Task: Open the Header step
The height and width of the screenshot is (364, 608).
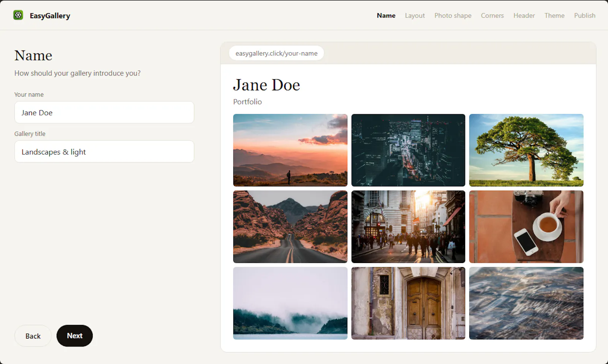Action: (x=524, y=16)
